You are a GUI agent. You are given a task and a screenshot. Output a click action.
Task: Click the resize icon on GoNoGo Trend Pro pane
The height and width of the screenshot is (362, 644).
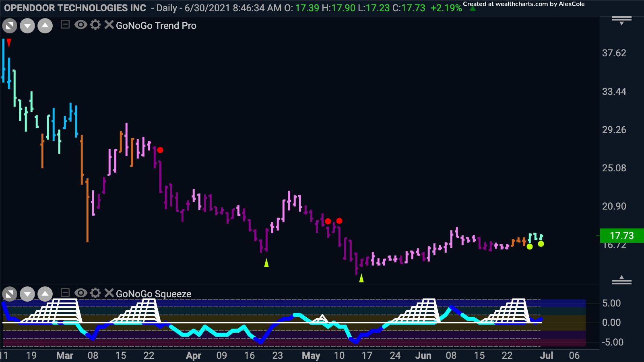(x=10, y=26)
